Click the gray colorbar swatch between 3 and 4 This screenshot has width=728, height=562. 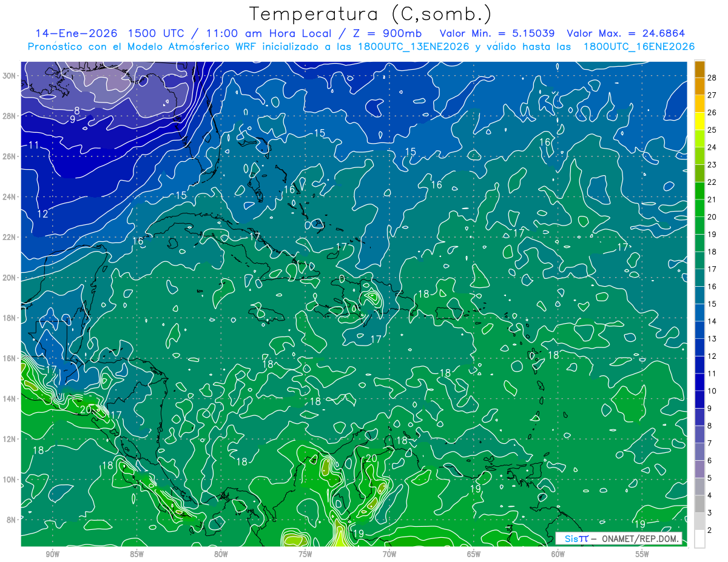click(x=700, y=504)
